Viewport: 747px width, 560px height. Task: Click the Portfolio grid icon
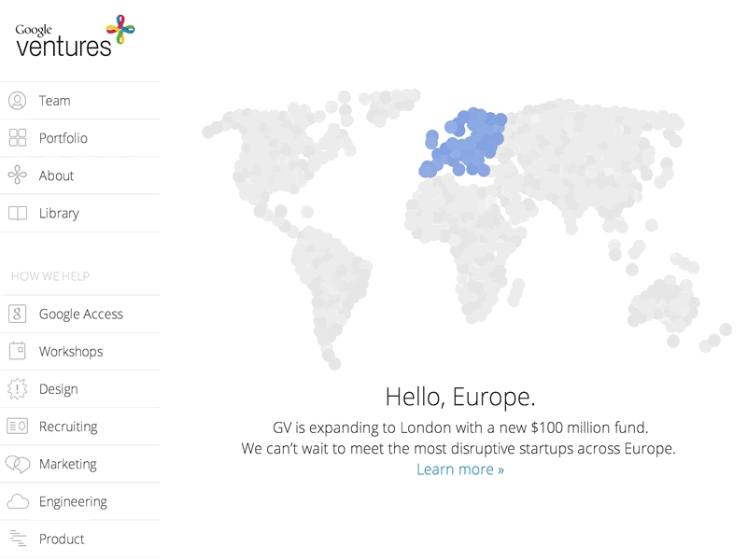point(17,138)
